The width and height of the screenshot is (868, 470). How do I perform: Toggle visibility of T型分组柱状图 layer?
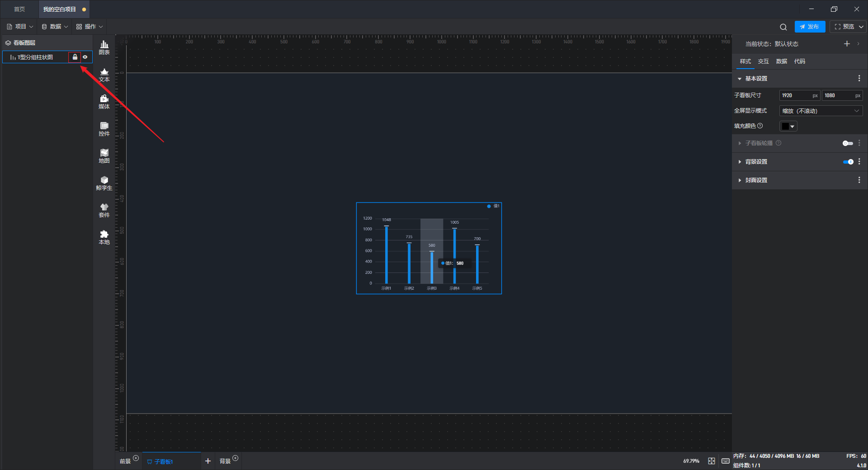85,57
